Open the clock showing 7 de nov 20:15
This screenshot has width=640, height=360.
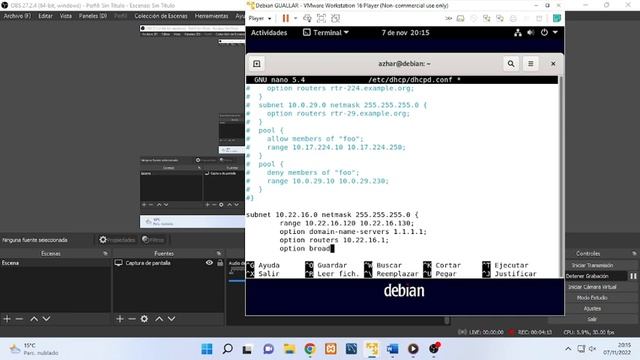[405, 33]
